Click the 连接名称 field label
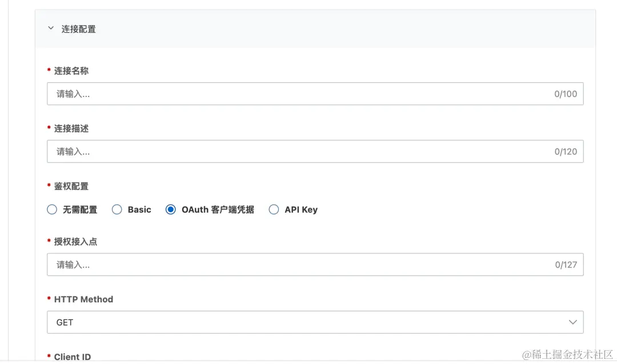 click(71, 71)
